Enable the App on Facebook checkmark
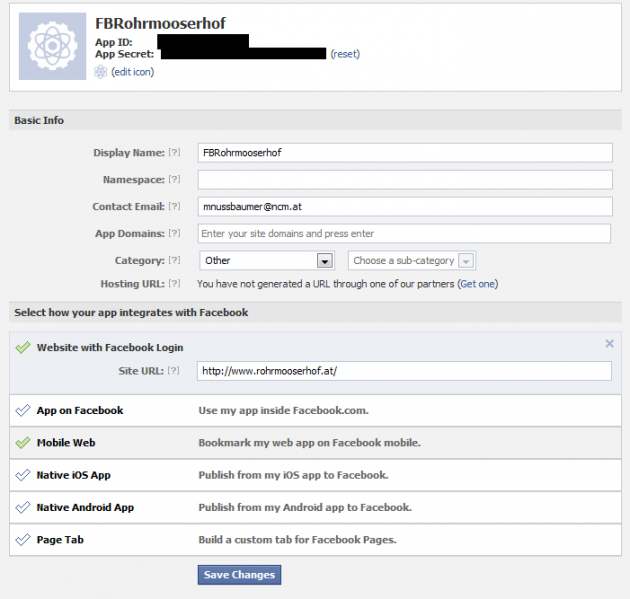Viewport: 630px width, 599px height. click(x=23, y=411)
